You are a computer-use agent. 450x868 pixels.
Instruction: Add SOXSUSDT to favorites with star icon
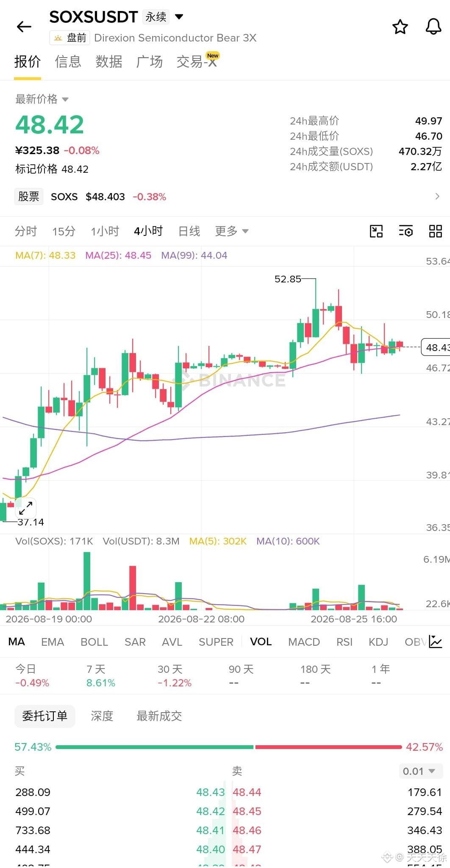[400, 27]
